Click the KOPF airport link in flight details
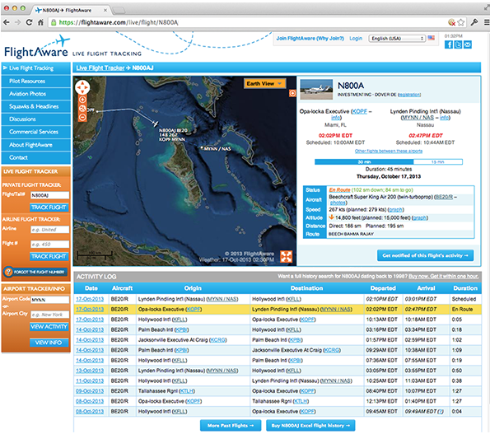The width and height of the screenshot is (490, 448). pyautogui.click(x=359, y=111)
